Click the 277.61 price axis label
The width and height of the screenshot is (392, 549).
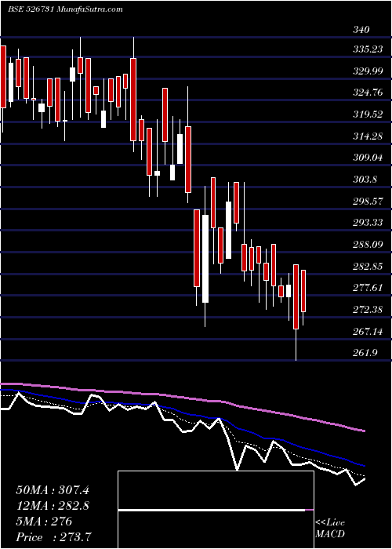(368, 288)
